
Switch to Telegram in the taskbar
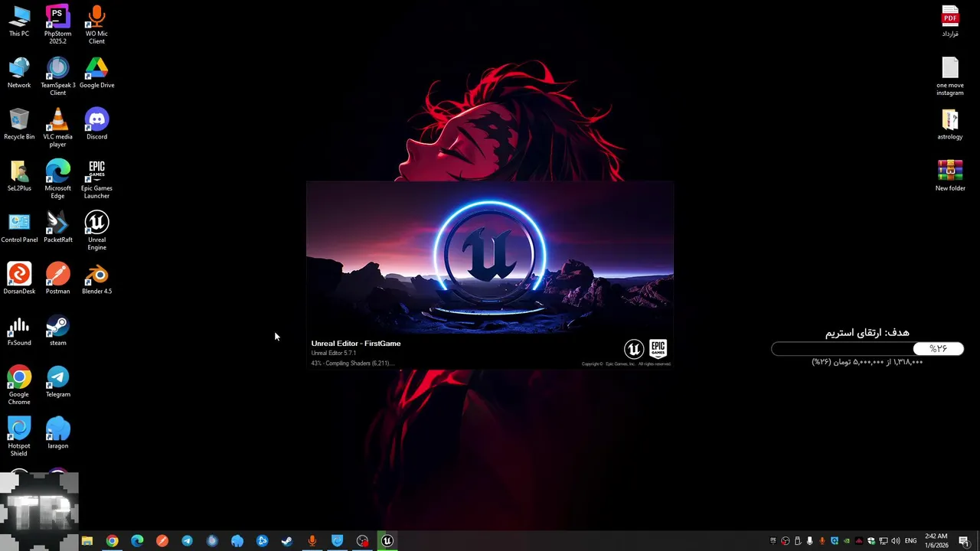[x=188, y=541]
